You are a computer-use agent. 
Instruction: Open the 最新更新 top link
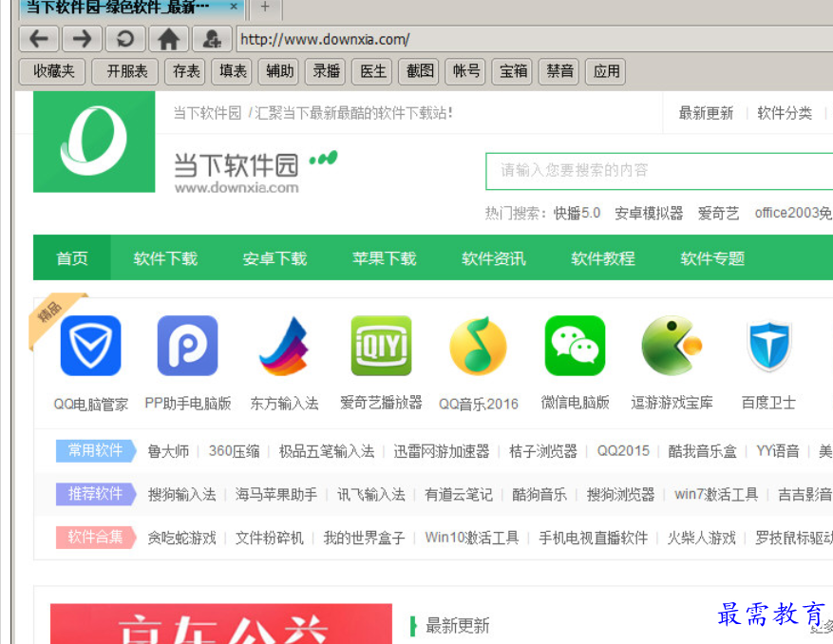click(x=706, y=113)
